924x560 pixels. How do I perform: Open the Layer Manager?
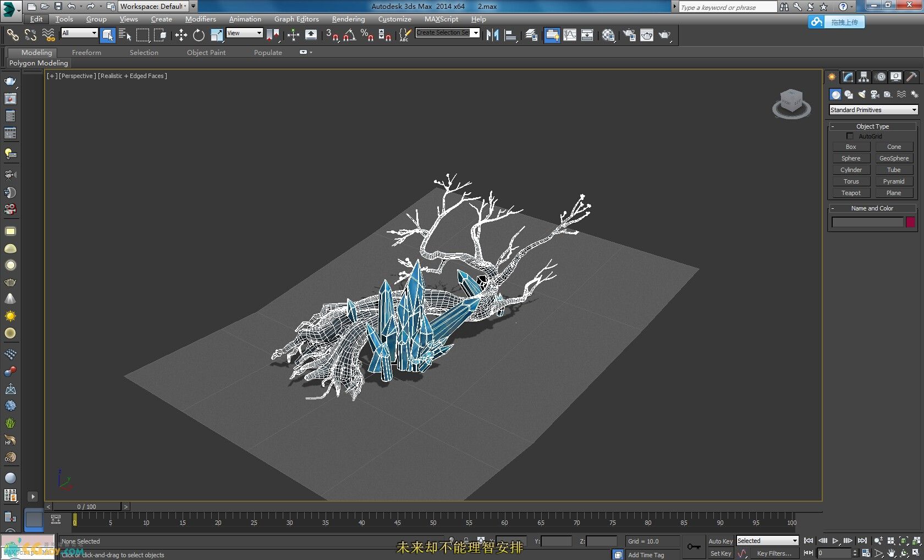(x=531, y=35)
